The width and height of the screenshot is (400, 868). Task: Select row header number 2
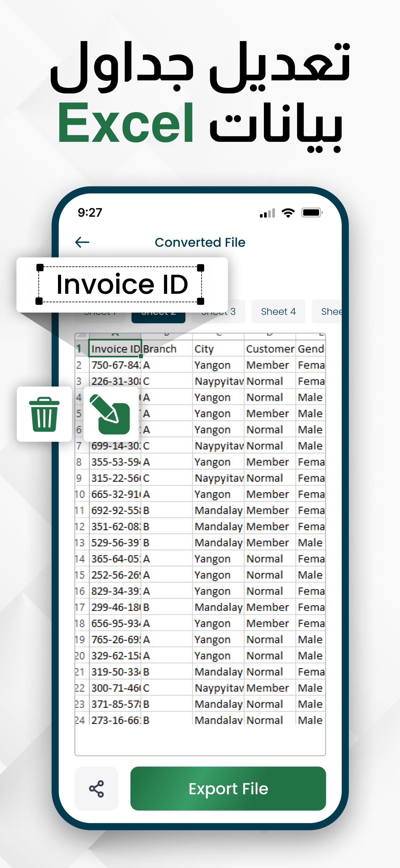point(82,364)
